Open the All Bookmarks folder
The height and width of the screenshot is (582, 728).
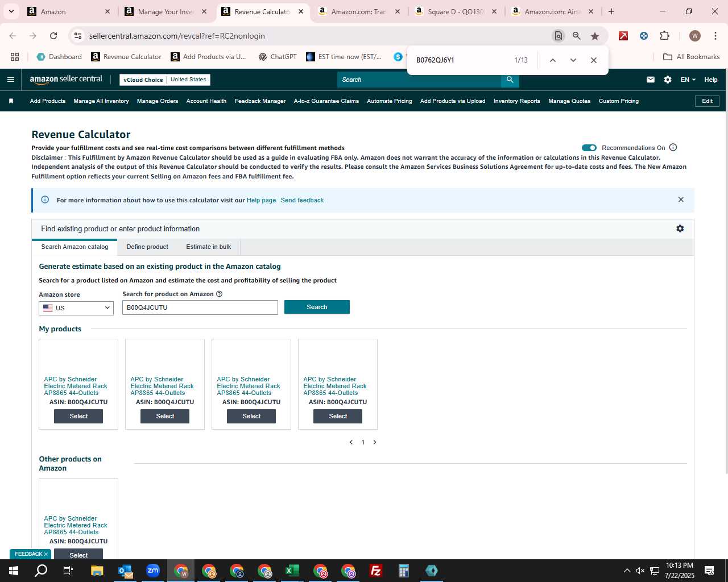click(x=692, y=57)
